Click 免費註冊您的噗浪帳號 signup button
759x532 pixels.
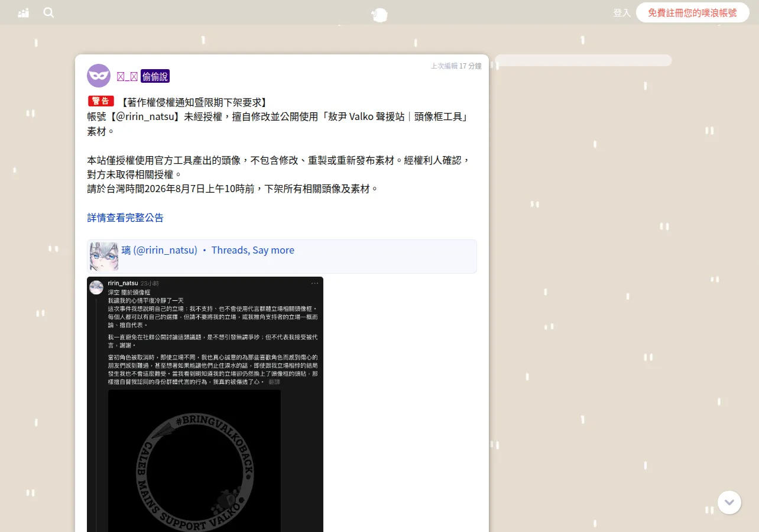(692, 12)
